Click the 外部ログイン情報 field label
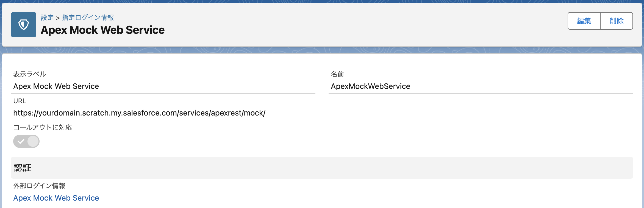 (x=39, y=186)
